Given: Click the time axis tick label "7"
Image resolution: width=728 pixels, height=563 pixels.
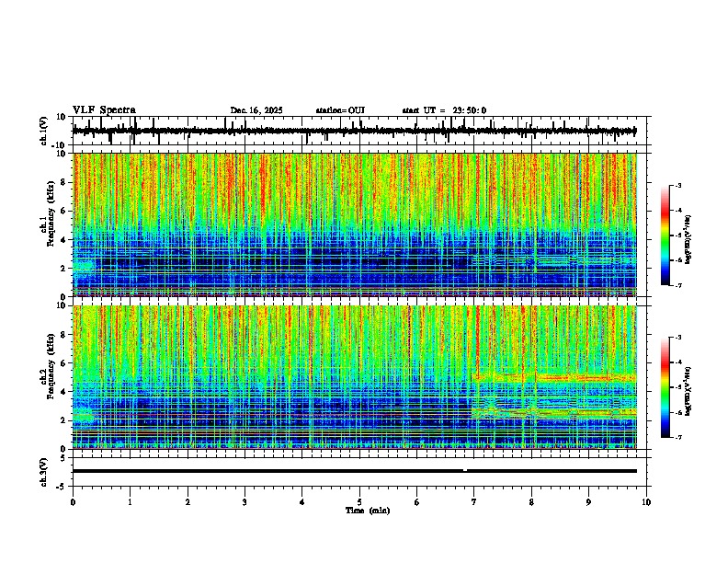Looking at the screenshot, I should (474, 502).
